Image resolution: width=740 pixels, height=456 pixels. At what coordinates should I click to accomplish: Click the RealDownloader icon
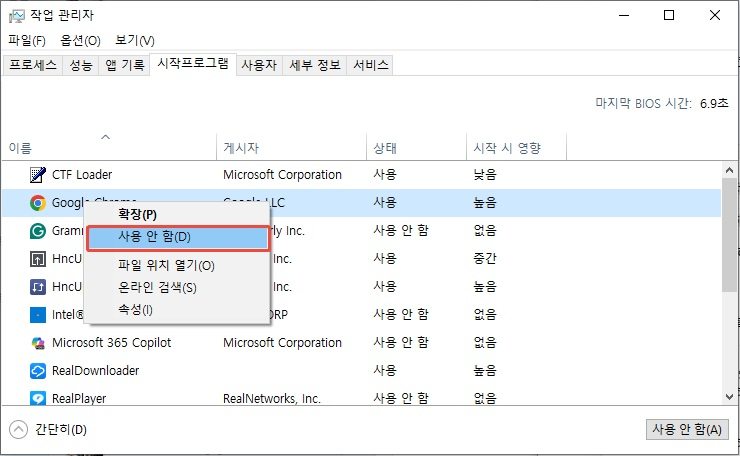[x=38, y=371]
